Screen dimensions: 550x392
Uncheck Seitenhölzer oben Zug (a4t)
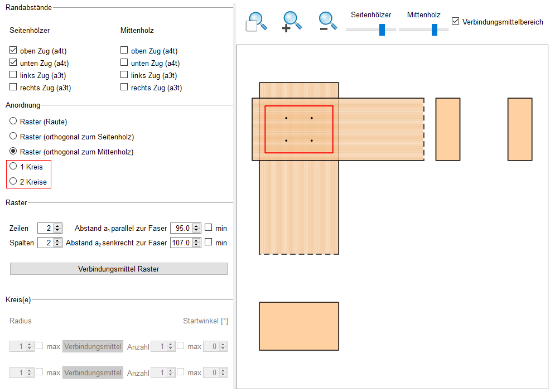(x=13, y=51)
